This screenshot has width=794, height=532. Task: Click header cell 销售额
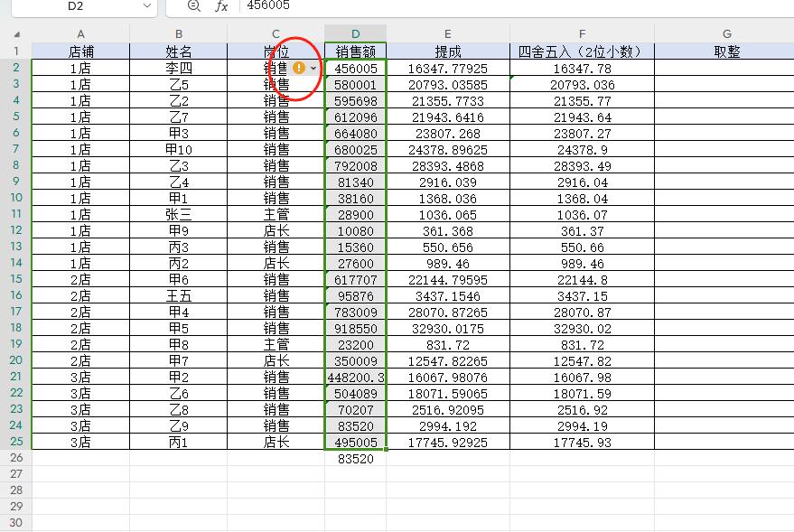356,51
